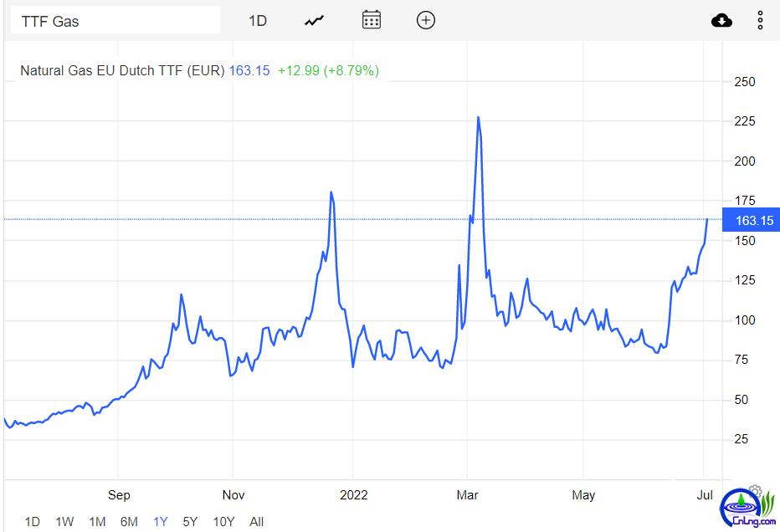The image size is (780, 532).
Task: Open the three-dot more options menu
Action: pos(760,20)
